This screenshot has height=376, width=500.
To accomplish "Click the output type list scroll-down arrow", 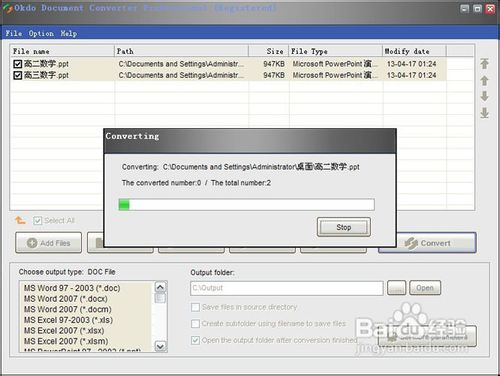I will pos(160,346).
